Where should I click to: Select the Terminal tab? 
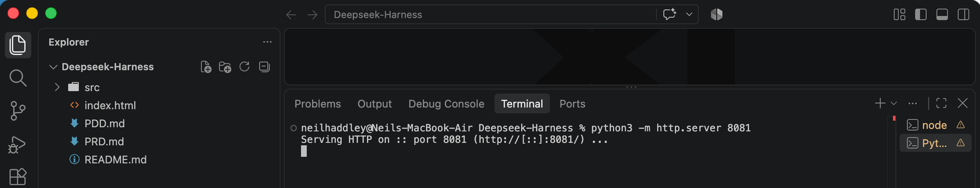pyautogui.click(x=522, y=104)
